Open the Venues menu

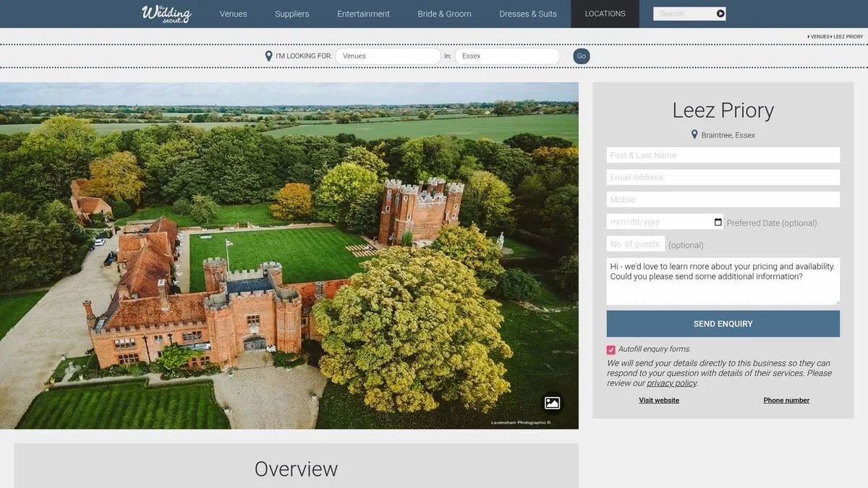233,14
